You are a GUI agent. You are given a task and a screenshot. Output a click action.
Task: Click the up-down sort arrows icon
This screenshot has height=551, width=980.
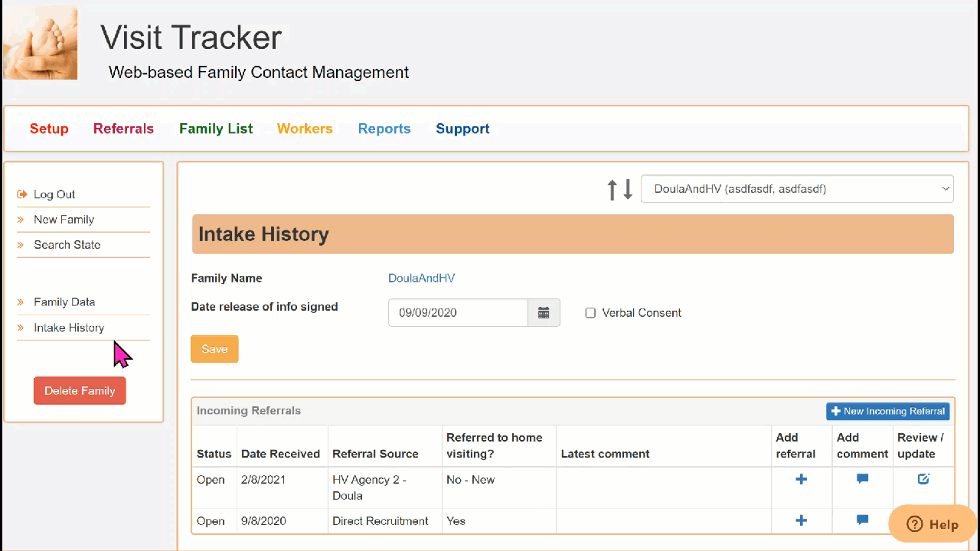(x=619, y=189)
